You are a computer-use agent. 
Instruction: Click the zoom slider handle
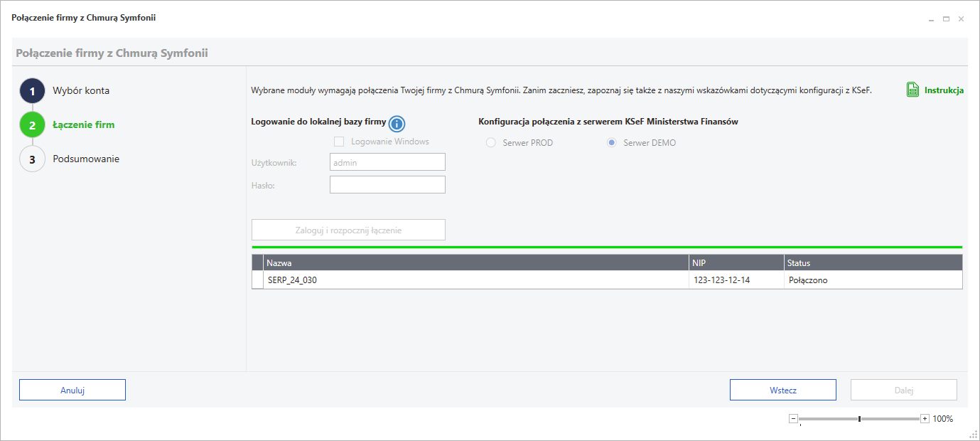pyautogui.click(x=859, y=419)
